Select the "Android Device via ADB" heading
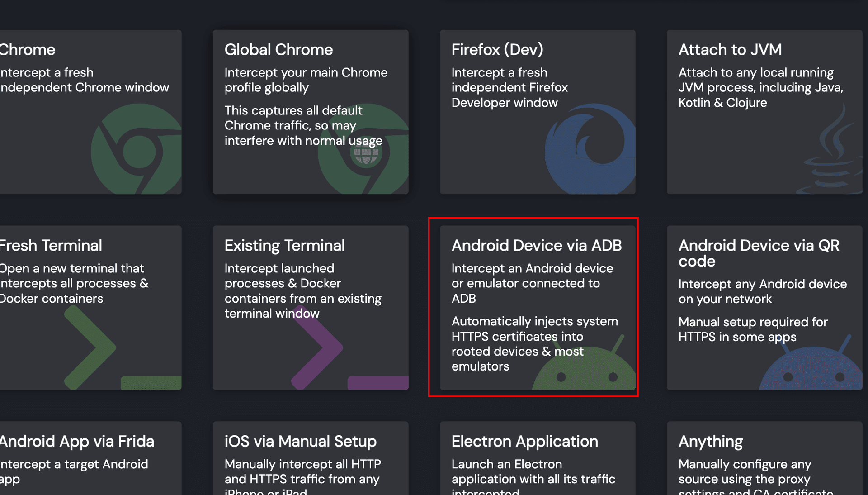Screen dimensions: 868x495 pos(537,246)
